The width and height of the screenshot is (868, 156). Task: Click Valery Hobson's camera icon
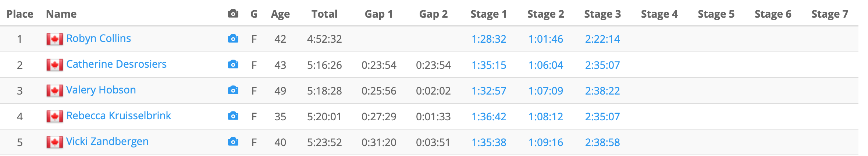[x=233, y=91]
